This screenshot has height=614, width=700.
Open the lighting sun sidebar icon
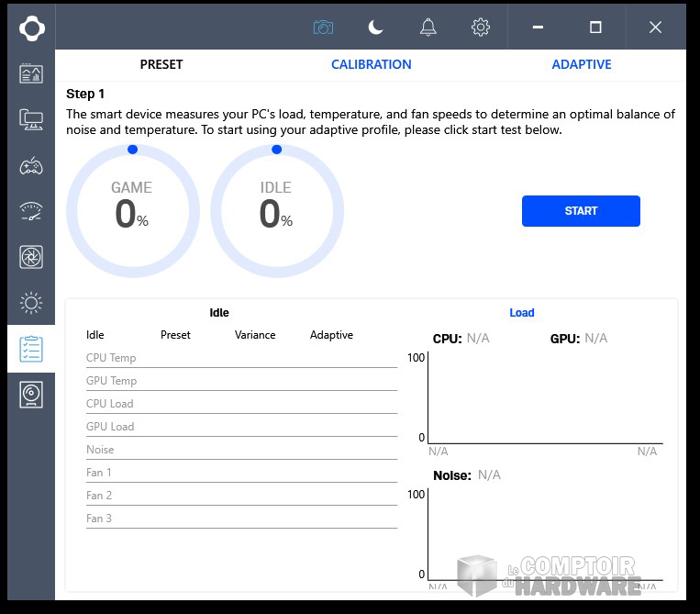coord(31,303)
